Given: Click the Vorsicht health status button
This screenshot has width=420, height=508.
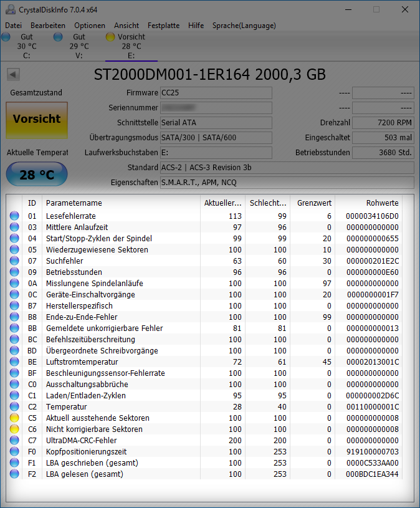Looking at the screenshot, I should tap(37, 120).
